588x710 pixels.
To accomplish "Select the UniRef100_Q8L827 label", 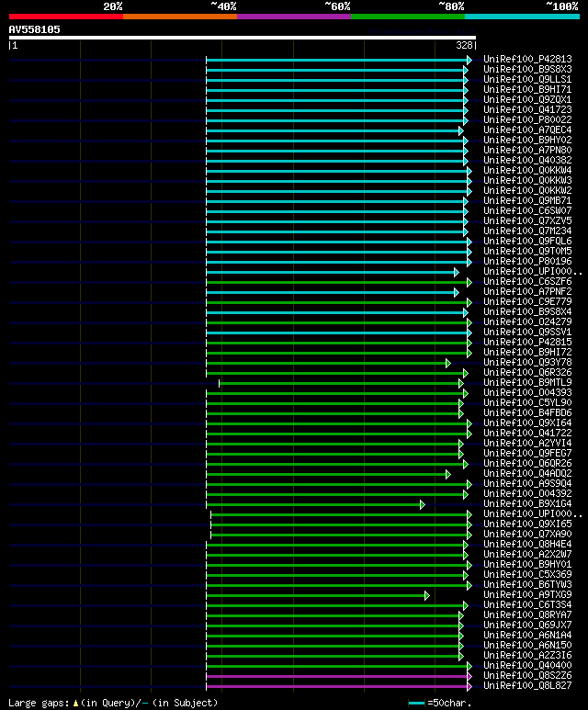I will (527, 686).
